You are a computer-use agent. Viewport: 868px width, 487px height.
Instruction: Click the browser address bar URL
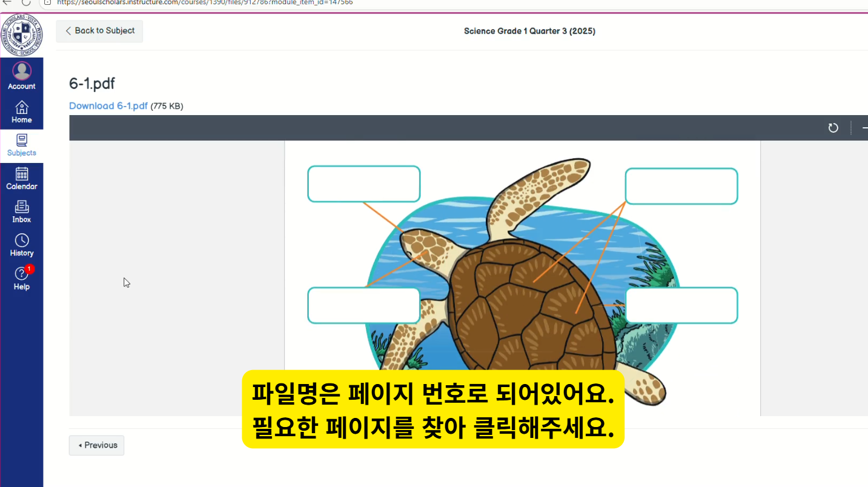(x=205, y=2)
